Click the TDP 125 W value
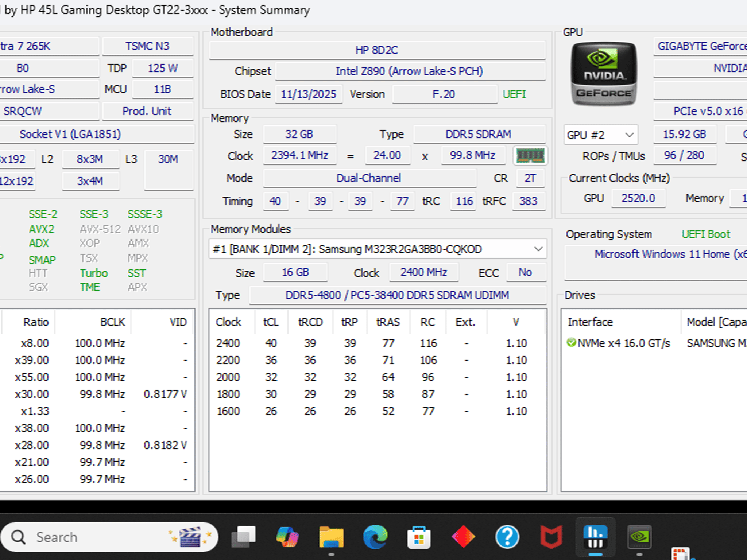This screenshot has width=747, height=560. tap(163, 68)
